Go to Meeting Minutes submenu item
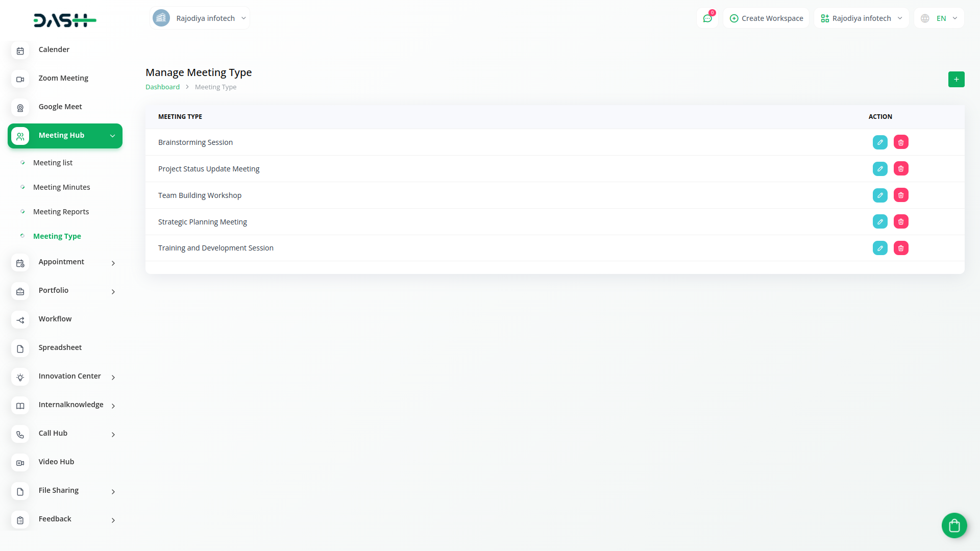The width and height of the screenshot is (980, 551). pos(61,187)
